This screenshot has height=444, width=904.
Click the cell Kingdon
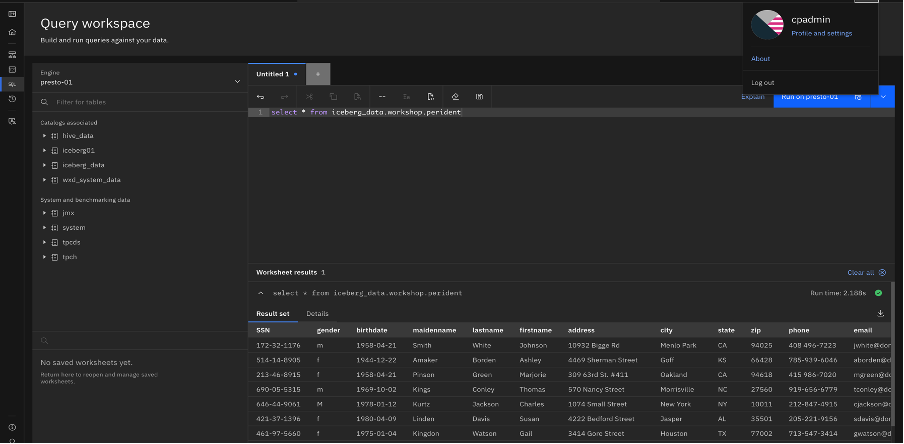(425, 434)
